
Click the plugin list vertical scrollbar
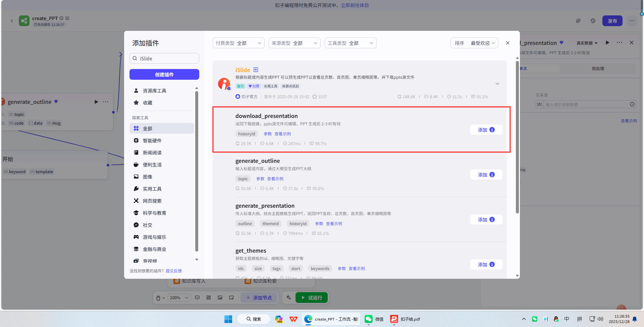click(517, 137)
